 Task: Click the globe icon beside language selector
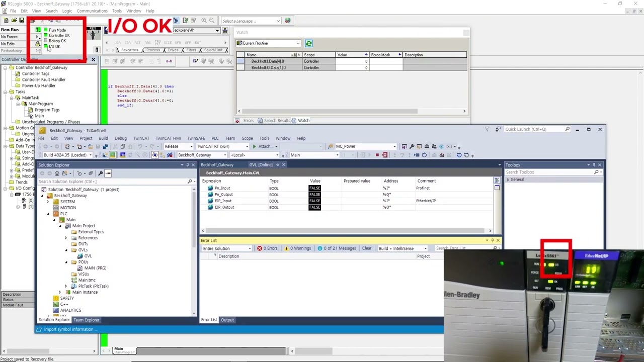287,21
